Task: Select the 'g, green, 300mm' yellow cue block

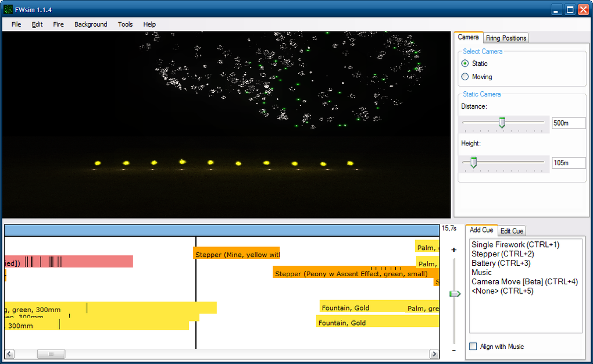Action: pyautogui.click(x=110, y=308)
